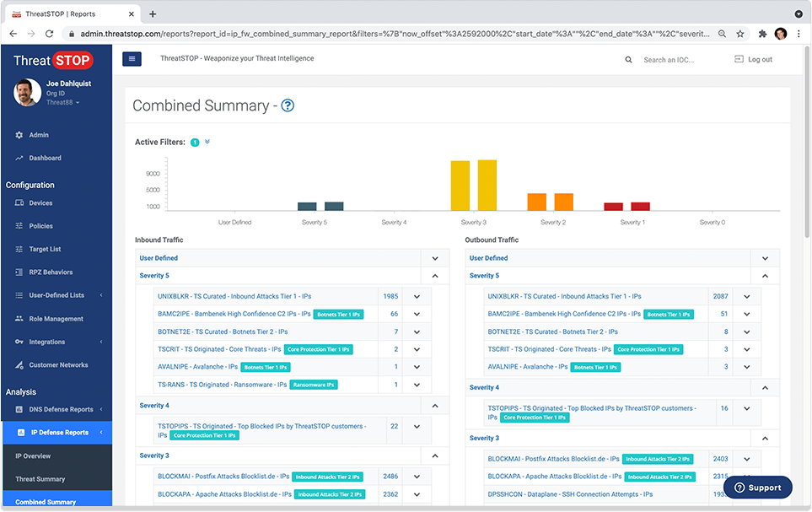Click the Target List icon
The image size is (812, 512).
(19, 250)
